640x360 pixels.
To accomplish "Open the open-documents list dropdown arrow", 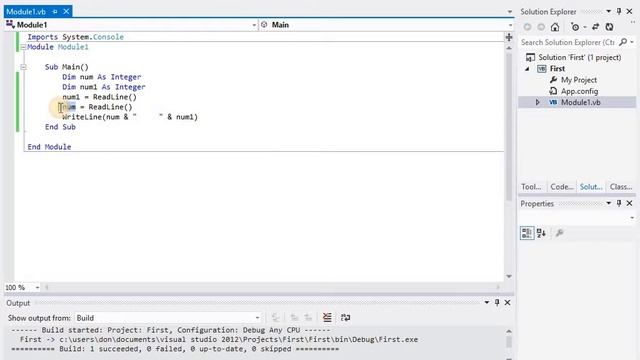I will (509, 11).
